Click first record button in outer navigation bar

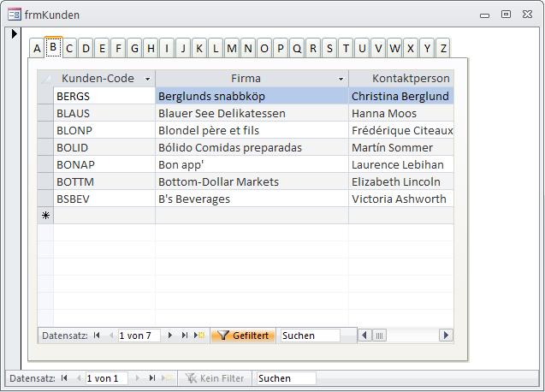coord(64,377)
